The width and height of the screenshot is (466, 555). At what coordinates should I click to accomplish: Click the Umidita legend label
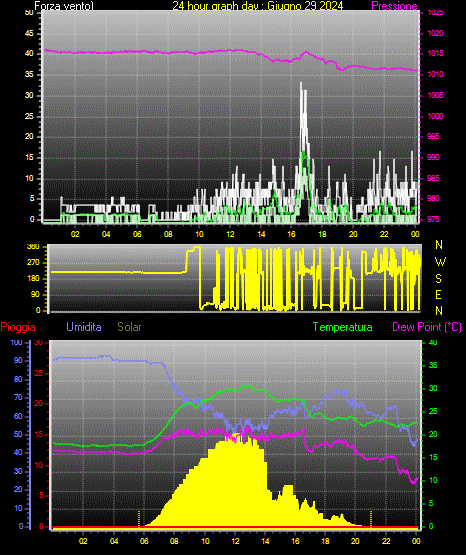coord(84,327)
